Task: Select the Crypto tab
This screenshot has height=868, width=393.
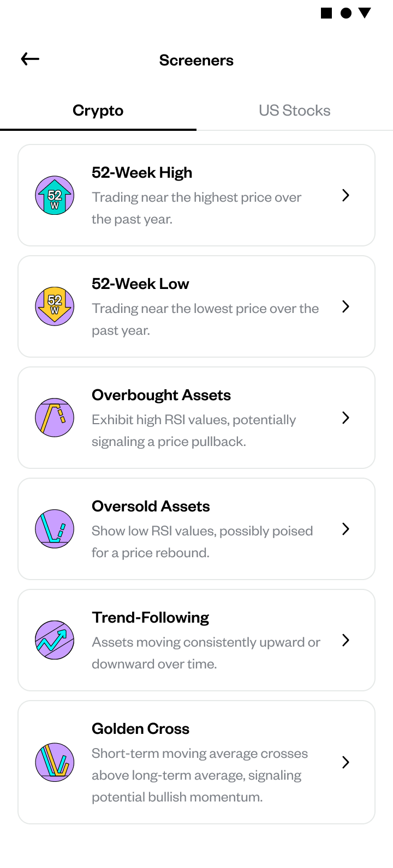Action: [x=98, y=111]
